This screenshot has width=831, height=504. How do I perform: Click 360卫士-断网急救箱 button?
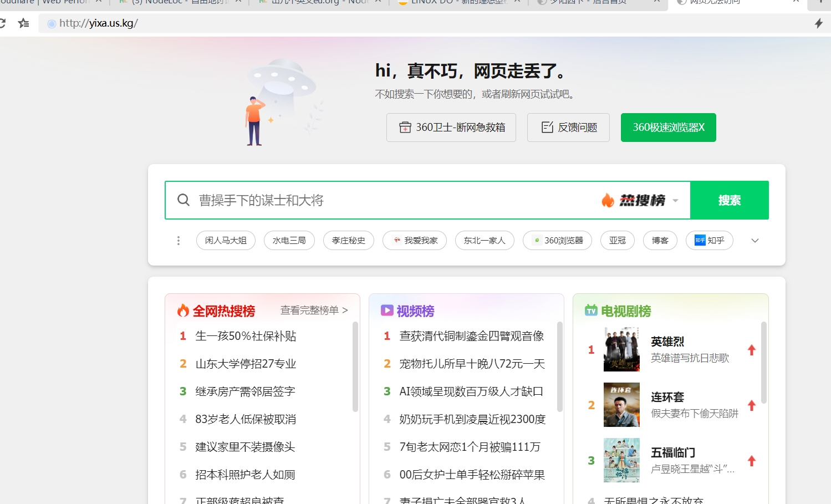(451, 128)
